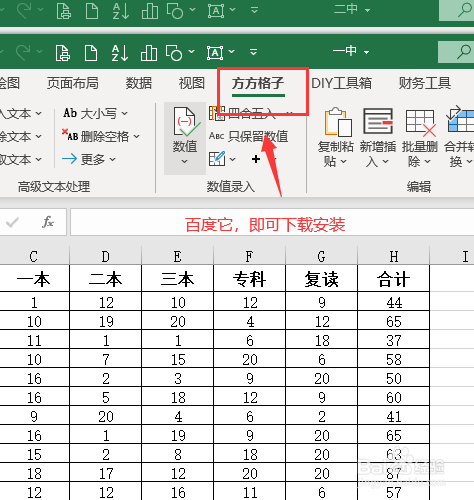Image resolution: width=474 pixels, height=500 pixels.
Task: Click the 二本 header cell
Action: coord(105,279)
